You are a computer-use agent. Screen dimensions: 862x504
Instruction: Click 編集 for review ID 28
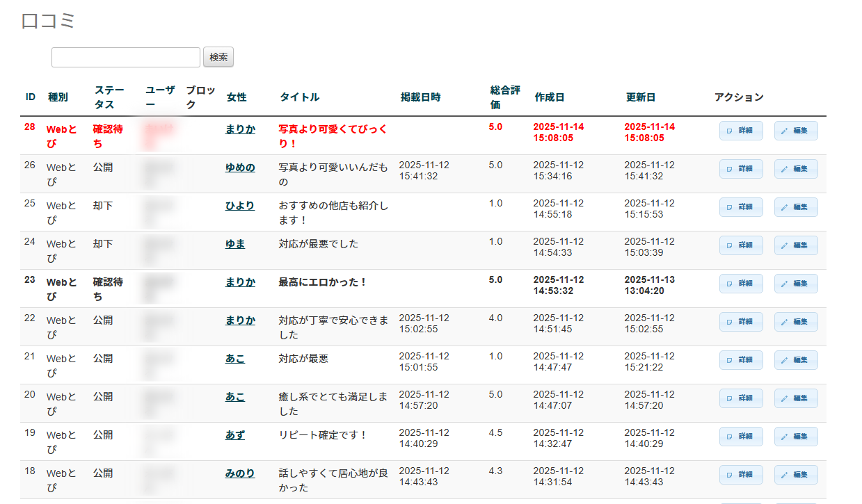click(796, 131)
